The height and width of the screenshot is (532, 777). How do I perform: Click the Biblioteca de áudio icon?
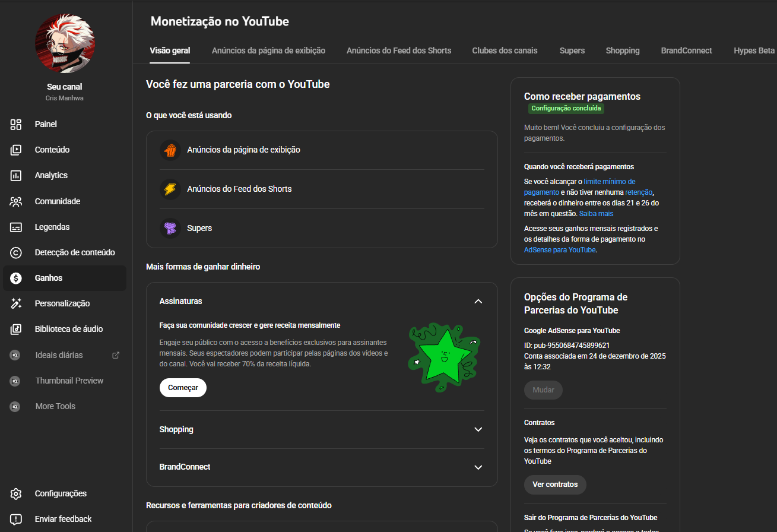pos(16,329)
